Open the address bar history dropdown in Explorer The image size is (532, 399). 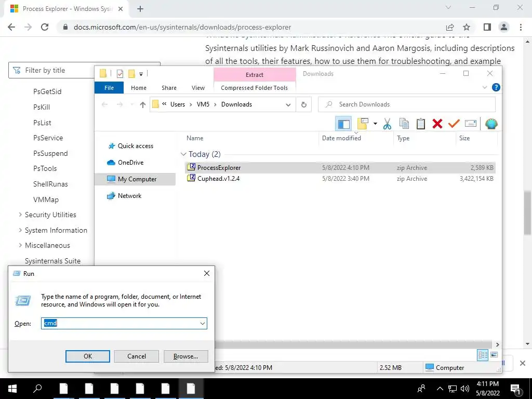288,104
